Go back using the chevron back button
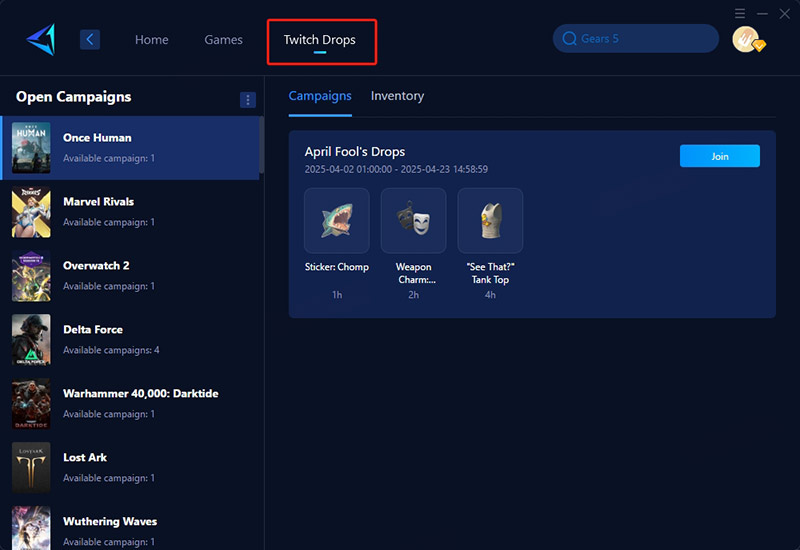Viewport: 800px width, 550px height. [x=90, y=39]
